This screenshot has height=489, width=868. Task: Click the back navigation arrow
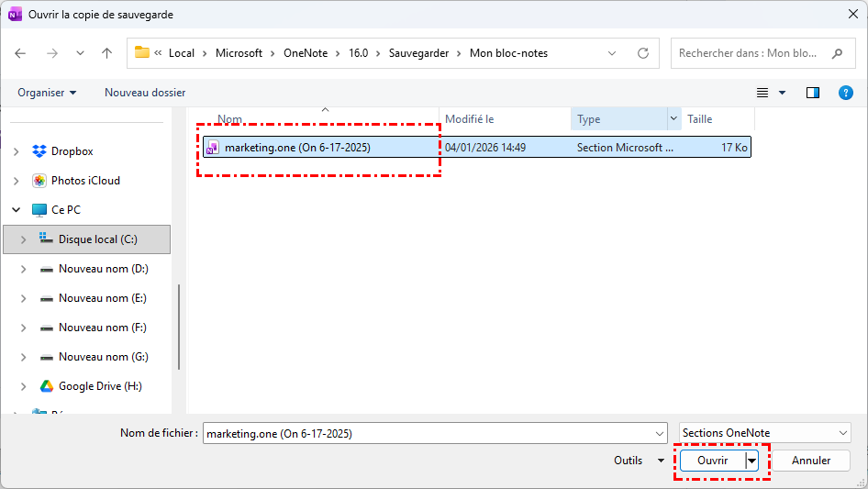pos(21,53)
